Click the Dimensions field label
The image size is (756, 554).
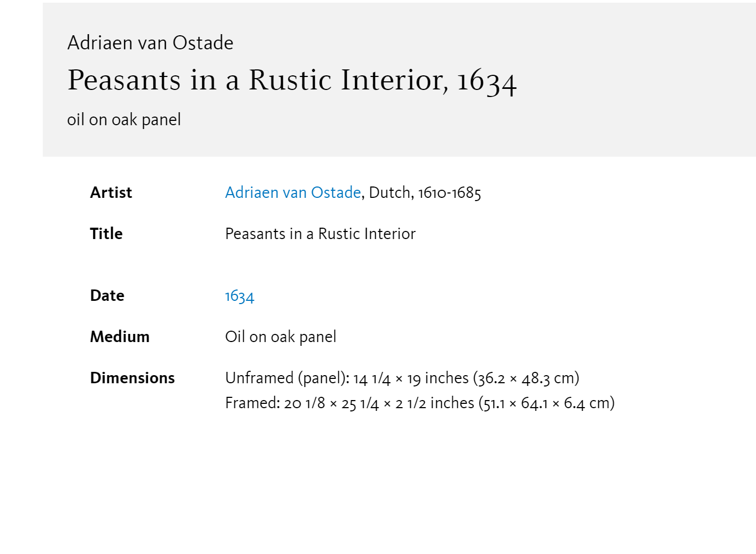(132, 378)
